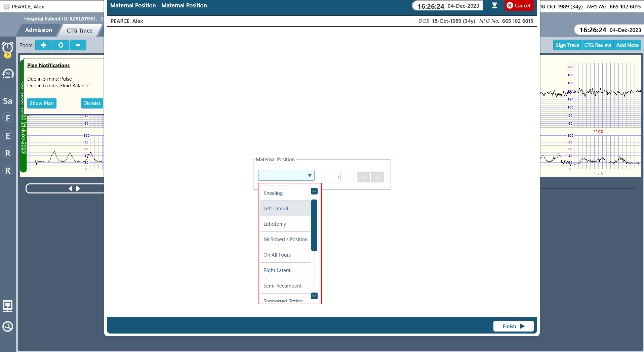Choose On All Fours from the list
Screen dimensions: 644x352
285,255
